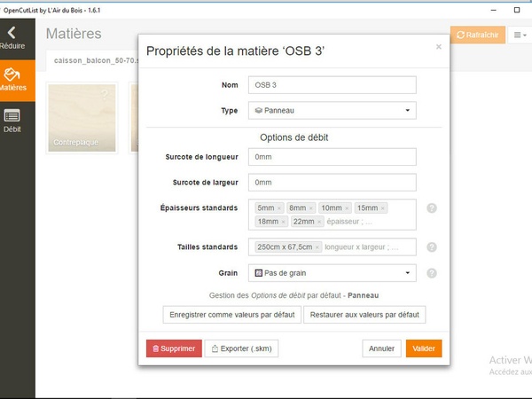The height and width of the screenshot is (399, 532).
Task: Click Restaurer aux valeurs par défaut
Action: (364, 315)
